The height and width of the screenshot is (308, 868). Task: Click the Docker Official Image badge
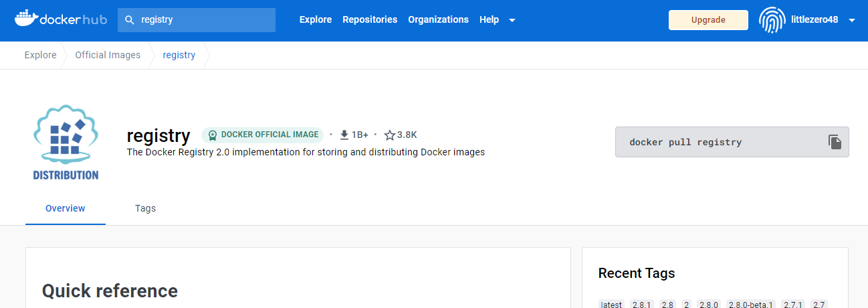pos(263,135)
